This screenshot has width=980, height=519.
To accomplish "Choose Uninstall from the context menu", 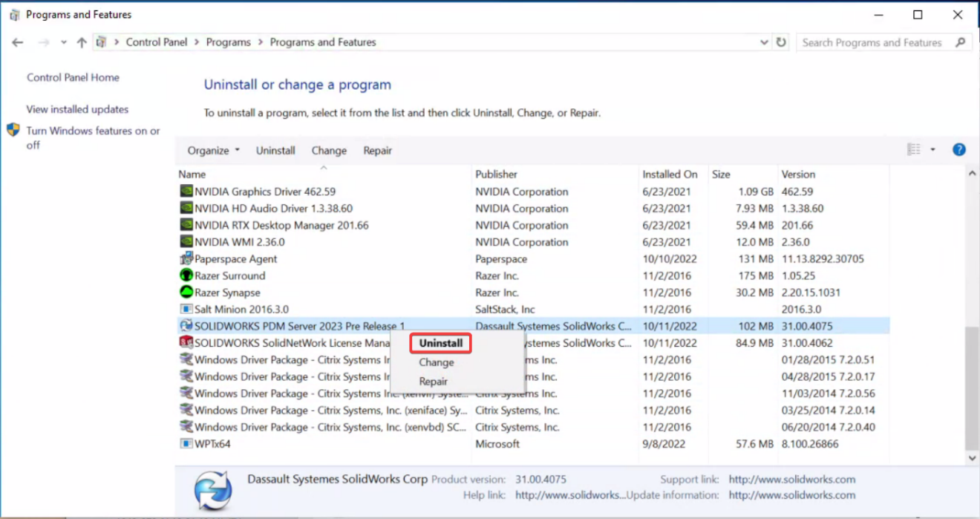I will 441,343.
